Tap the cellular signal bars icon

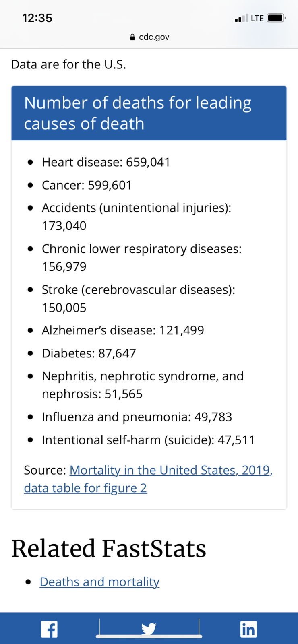tap(241, 18)
